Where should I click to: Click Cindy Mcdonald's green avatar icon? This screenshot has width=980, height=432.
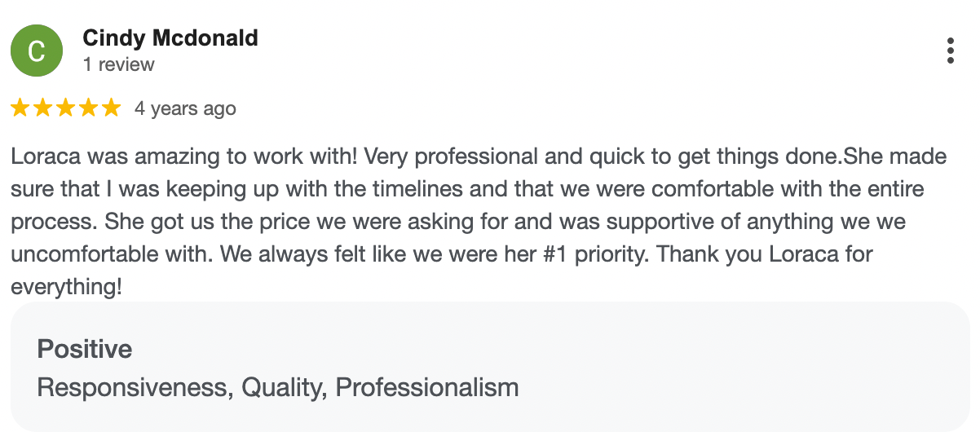click(x=36, y=51)
